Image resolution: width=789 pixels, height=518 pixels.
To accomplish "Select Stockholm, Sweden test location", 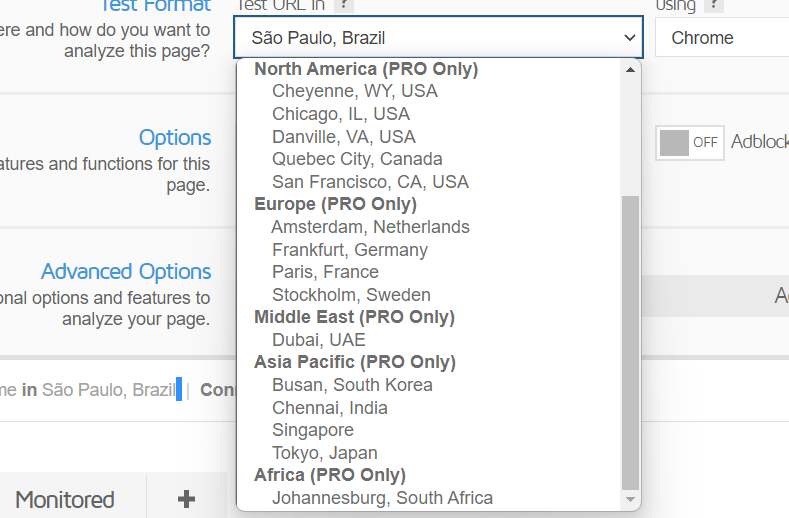I will click(351, 294).
